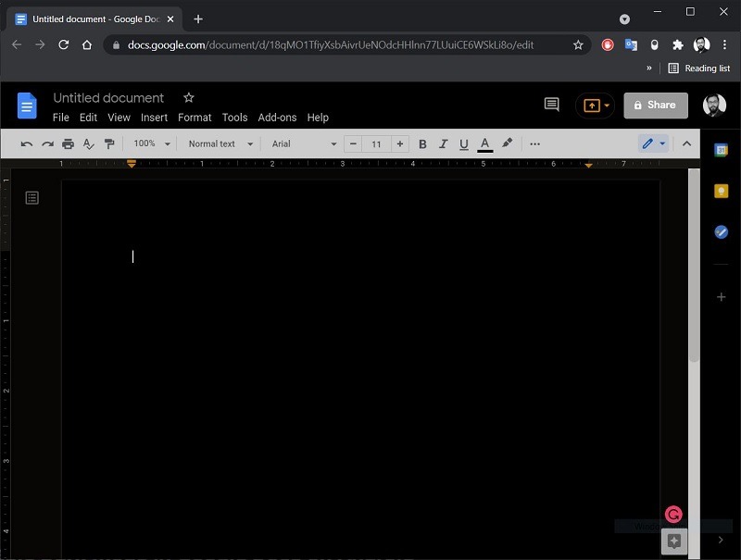The image size is (741, 560).
Task: Open Google Keep side panel
Action: pos(722,192)
